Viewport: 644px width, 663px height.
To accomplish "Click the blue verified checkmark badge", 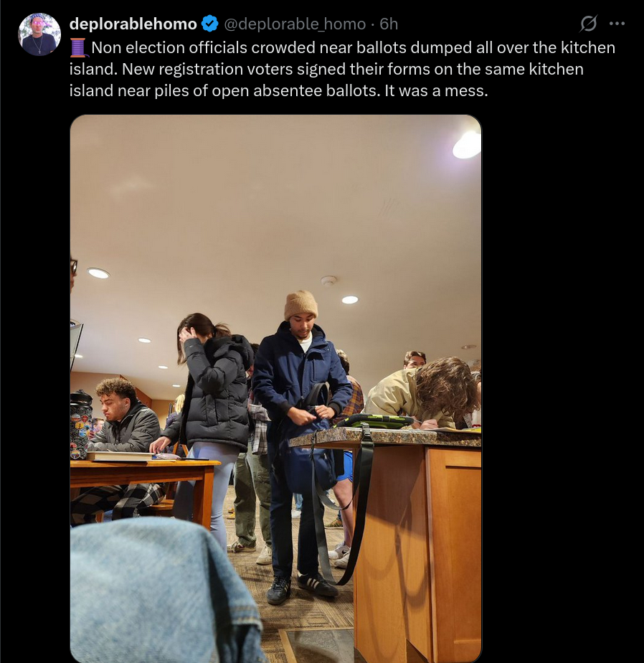I will (209, 24).
